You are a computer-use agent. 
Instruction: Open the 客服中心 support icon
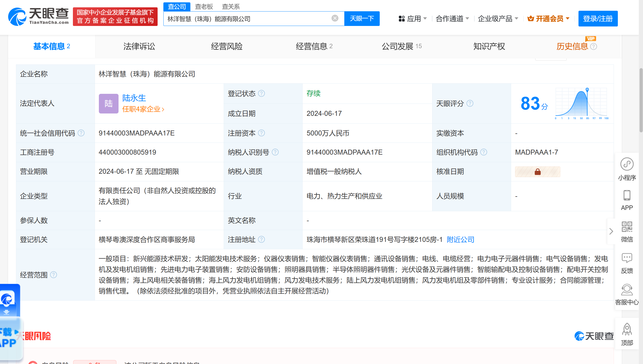click(x=627, y=295)
